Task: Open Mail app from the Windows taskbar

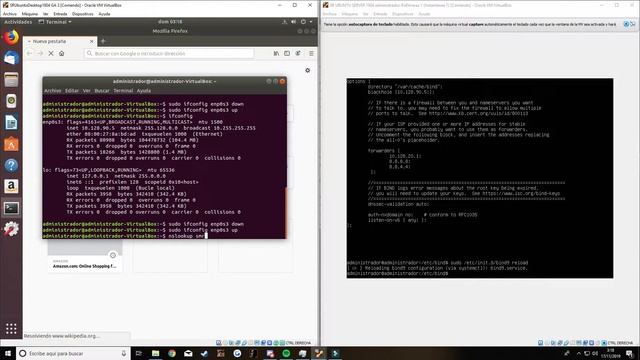Action: click(188, 353)
